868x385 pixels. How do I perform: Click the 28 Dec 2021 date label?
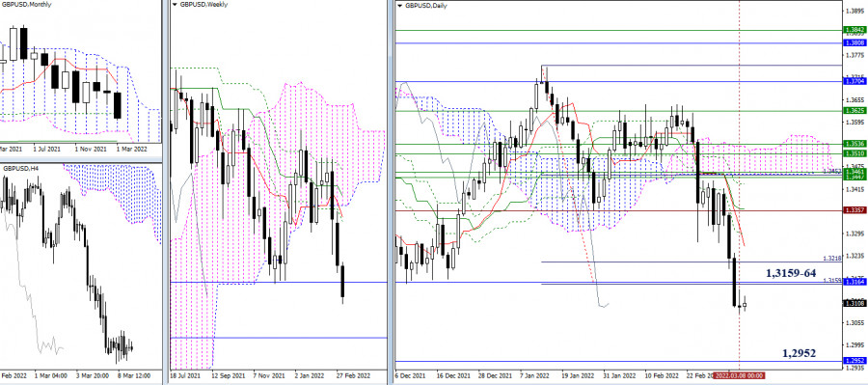495,375
